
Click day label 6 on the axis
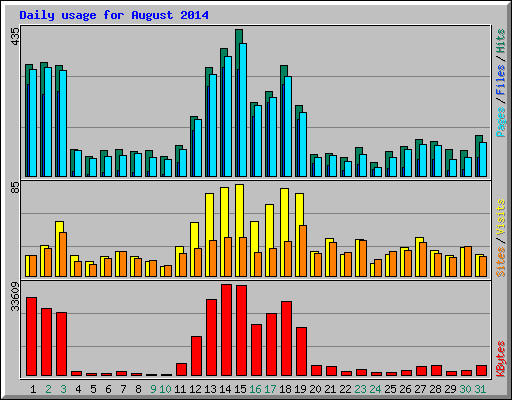click(x=108, y=389)
